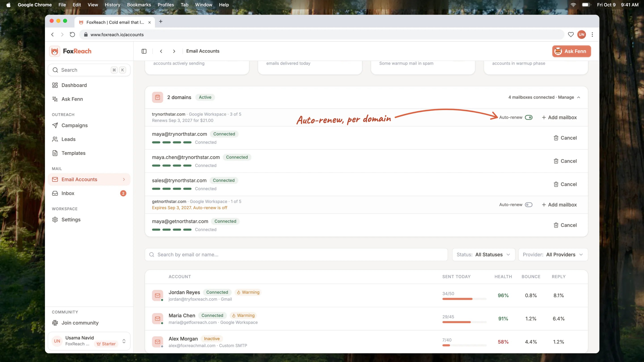The image size is (644, 362).
Task: Click Join community link
Action: pos(80,323)
